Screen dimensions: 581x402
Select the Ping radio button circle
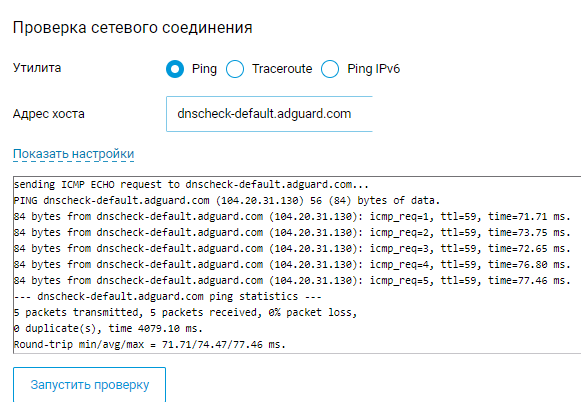175,69
